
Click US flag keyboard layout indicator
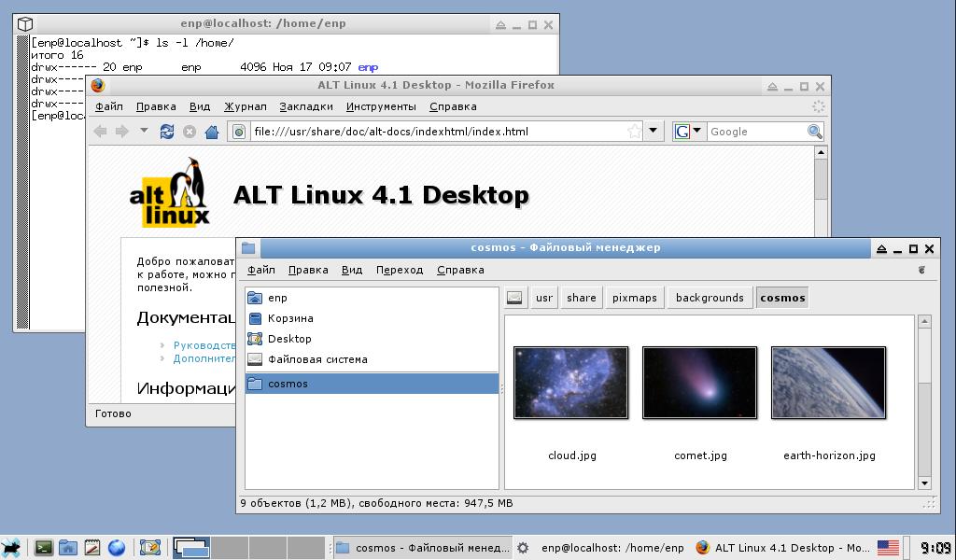click(888, 548)
